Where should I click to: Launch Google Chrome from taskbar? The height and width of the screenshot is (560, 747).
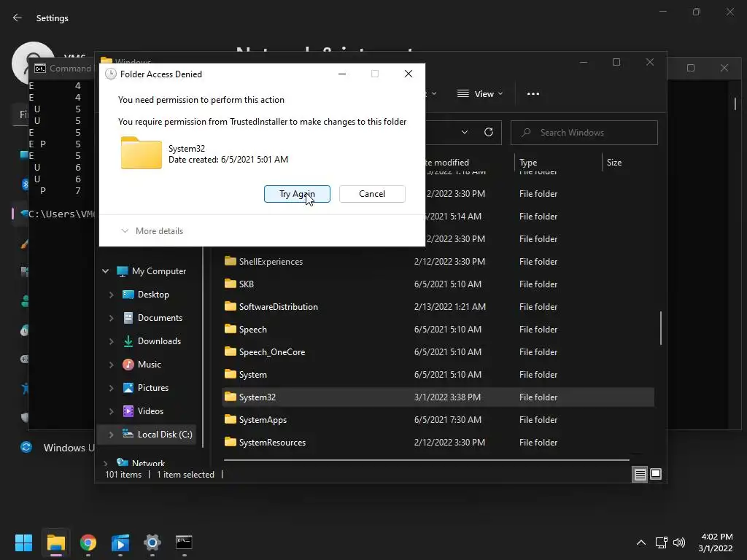click(88, 542)
